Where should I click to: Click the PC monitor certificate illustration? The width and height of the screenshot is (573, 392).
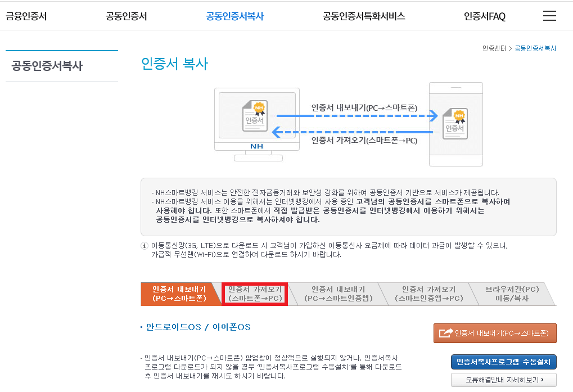click(x=256, y=124)
